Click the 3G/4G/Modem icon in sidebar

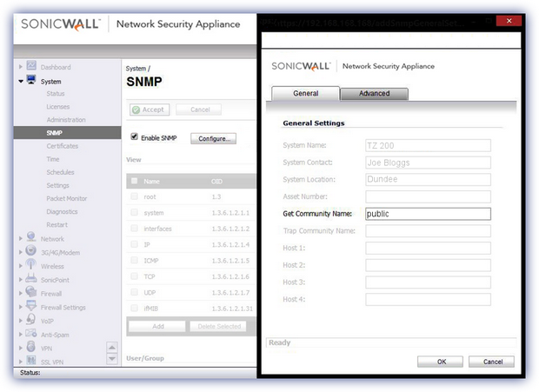tap(31, 250)
